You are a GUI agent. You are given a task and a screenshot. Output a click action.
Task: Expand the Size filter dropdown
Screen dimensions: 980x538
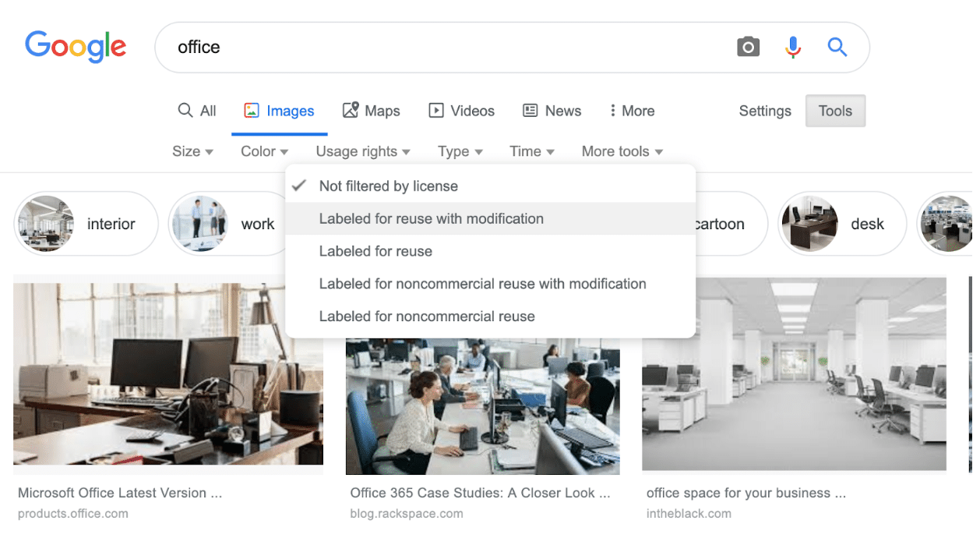click(192, 151)
